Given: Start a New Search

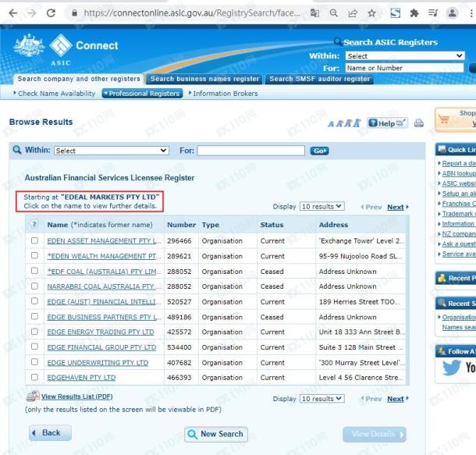Looking at the screenshot, I should [x=216, y=434].
